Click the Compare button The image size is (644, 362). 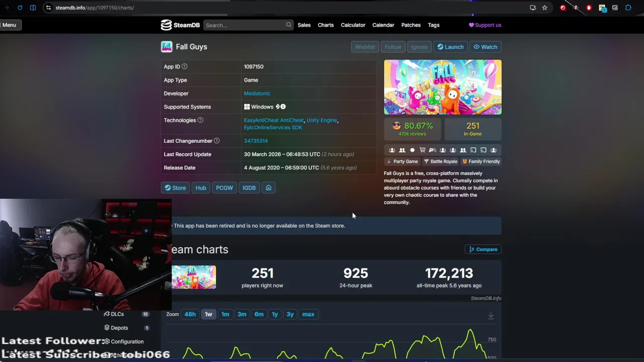tap(483, 249)
